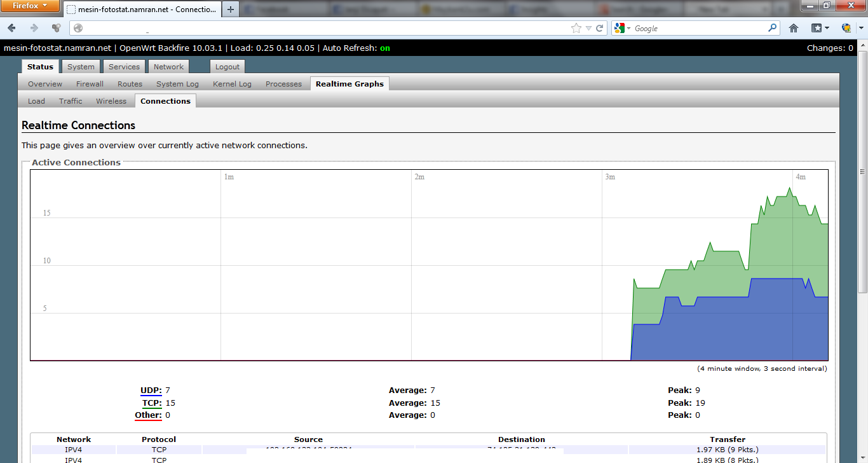Click the browser Back arrow

12,28
